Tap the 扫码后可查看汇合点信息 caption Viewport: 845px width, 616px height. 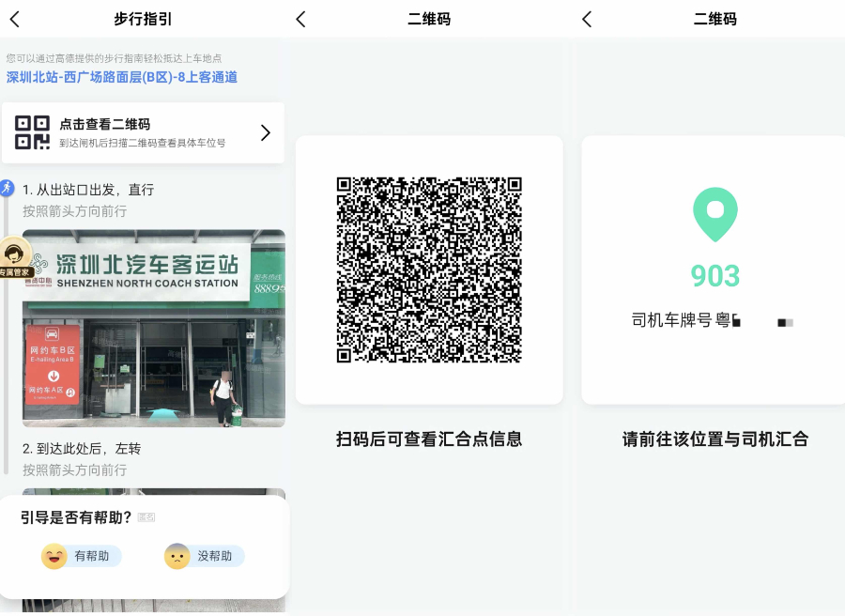coord(429,439)
